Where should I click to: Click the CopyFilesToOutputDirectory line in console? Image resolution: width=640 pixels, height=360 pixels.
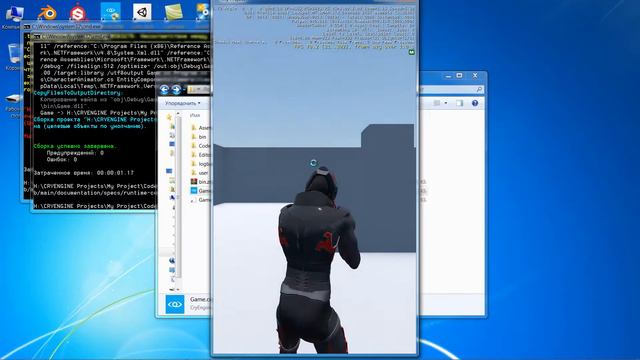coord(77,93)
